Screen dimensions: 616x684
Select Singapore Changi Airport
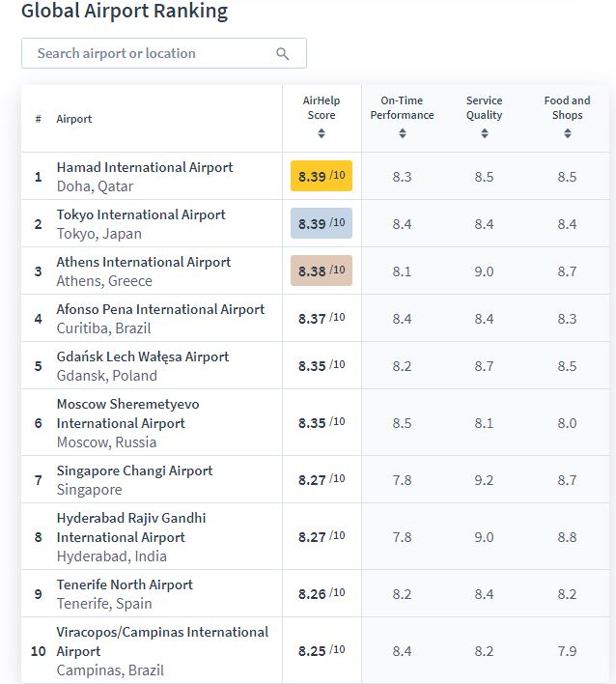pos(134,470)
